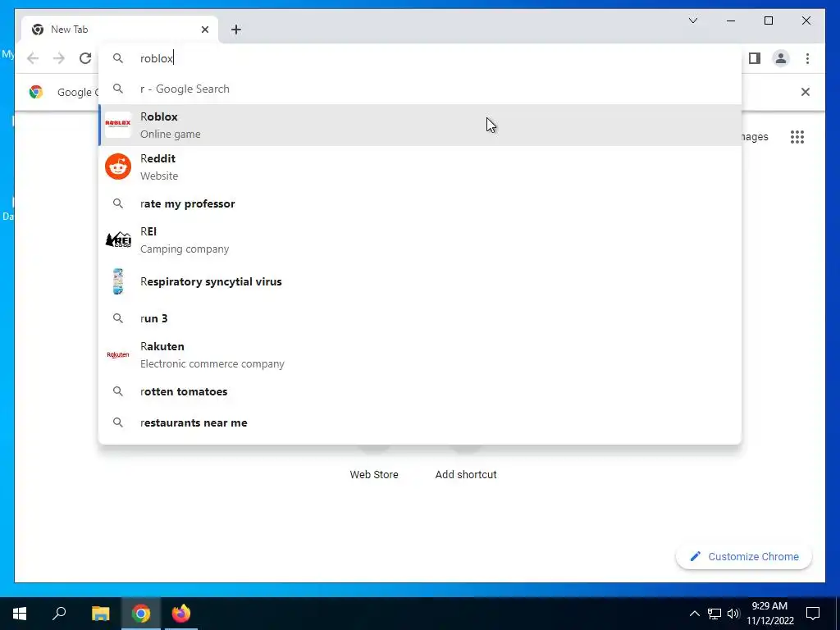
Task: Click the address bar containing roblox
Action: (x=420, y=58)
